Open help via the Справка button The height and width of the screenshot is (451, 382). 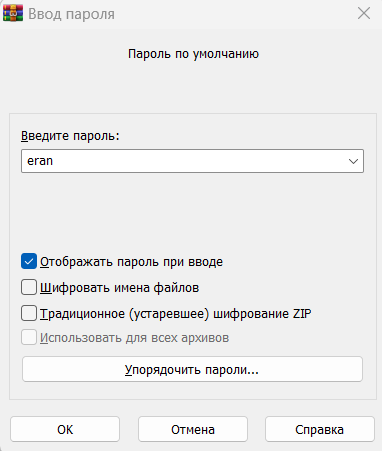(x=320, y=429)
